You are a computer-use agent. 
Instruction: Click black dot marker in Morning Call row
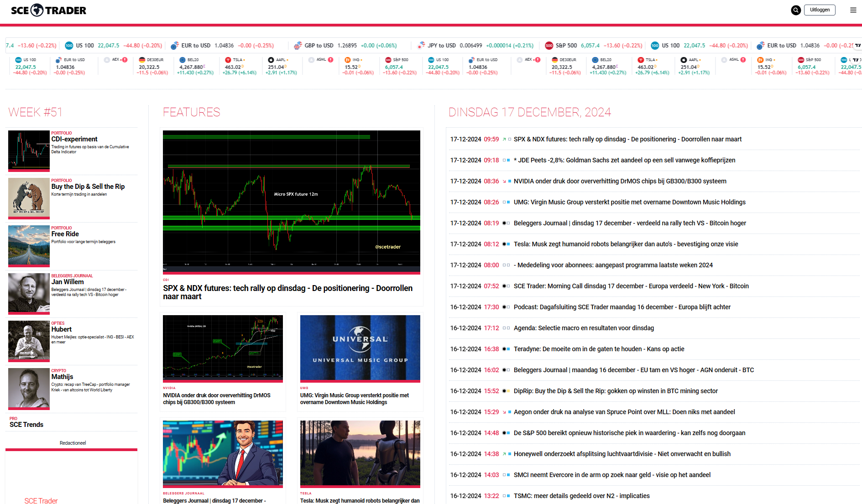[x=504, y=286]
